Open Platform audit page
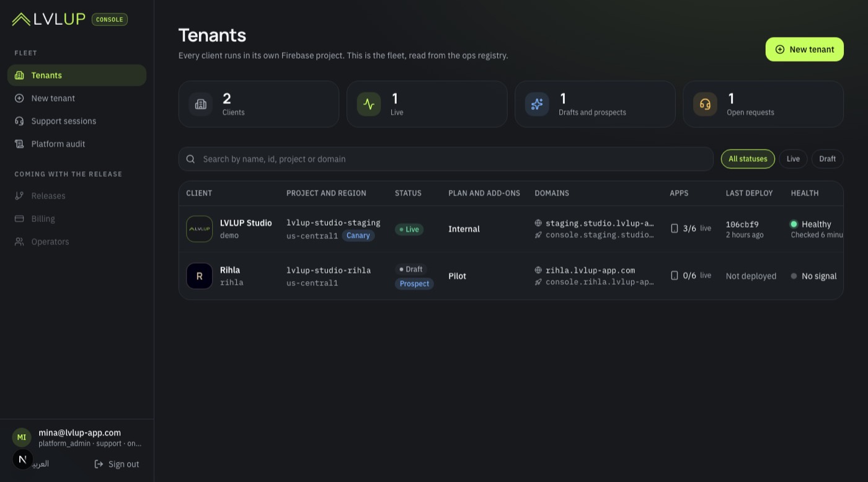This screenshot has height=482, width=868. [77, 145]
